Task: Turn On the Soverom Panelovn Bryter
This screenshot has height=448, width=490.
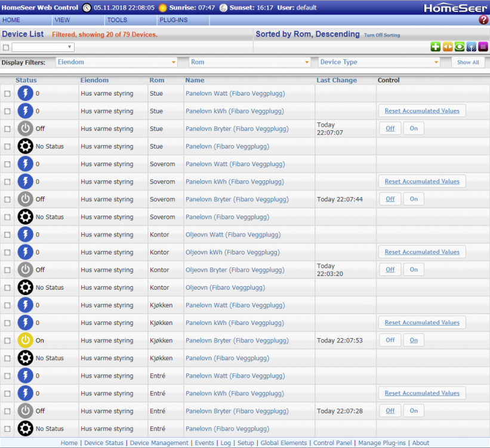Action: coord(414,200)
